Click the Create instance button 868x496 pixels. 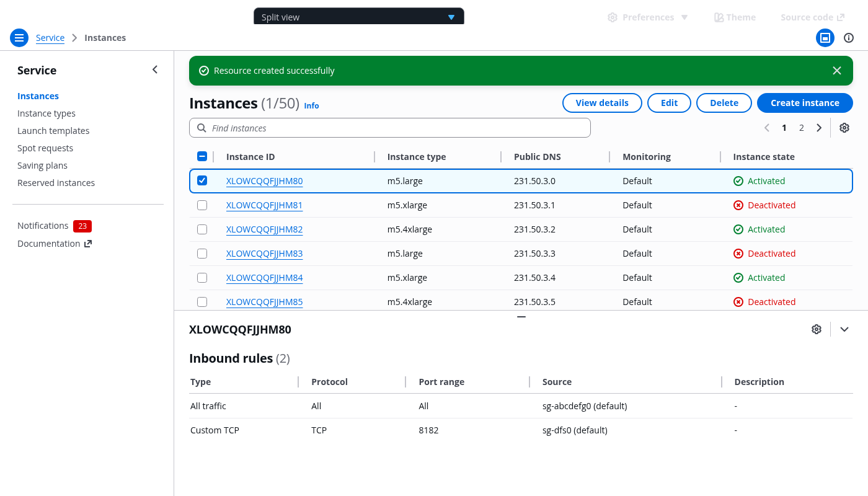click(804, 103)
